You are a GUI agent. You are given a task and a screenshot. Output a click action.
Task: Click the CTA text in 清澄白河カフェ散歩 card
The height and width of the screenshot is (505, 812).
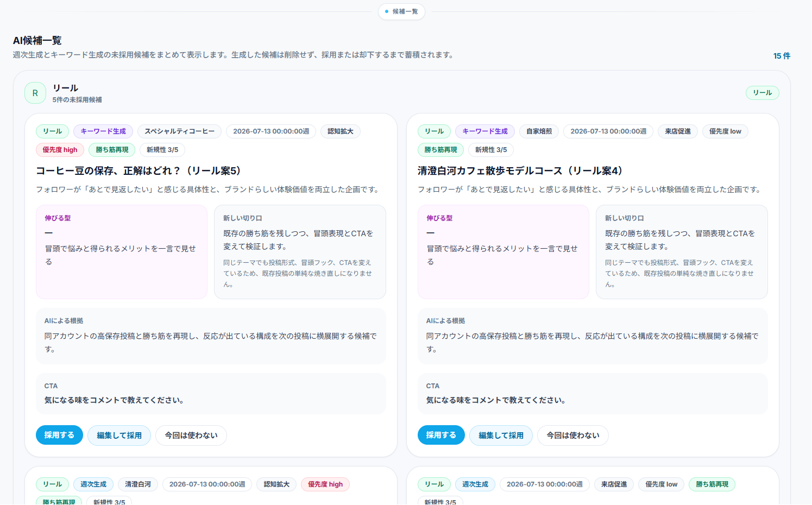(496, 400)
